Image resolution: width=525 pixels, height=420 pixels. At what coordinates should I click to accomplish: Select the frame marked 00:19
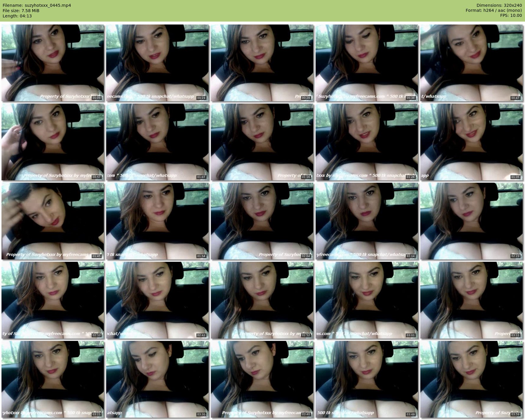coord(157,63)
